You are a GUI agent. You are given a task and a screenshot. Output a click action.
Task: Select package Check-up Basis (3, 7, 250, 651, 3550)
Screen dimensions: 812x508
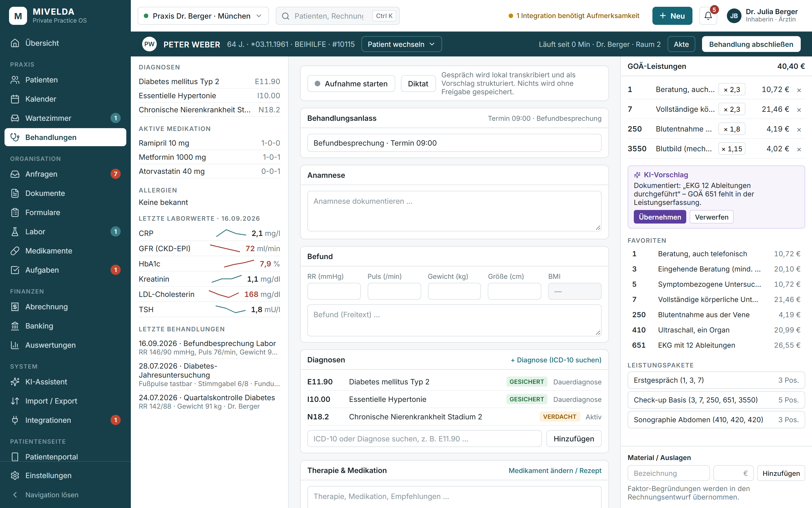point(716,400)
